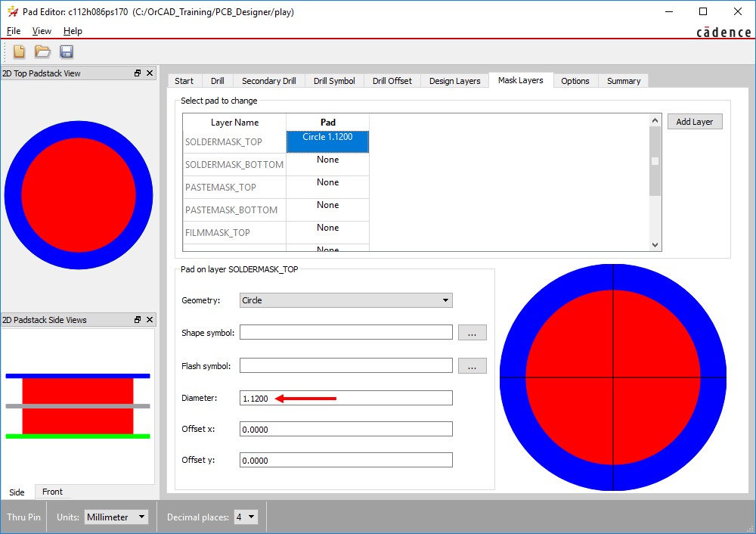Maximize the Pad Editor window
This screenshot has width=756, height=534.
pyautogui.click(x=703, y=11)
